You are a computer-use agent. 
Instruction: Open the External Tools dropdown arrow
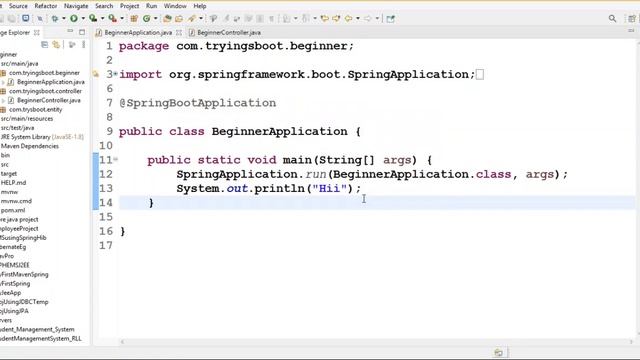(x=122, y=18)
